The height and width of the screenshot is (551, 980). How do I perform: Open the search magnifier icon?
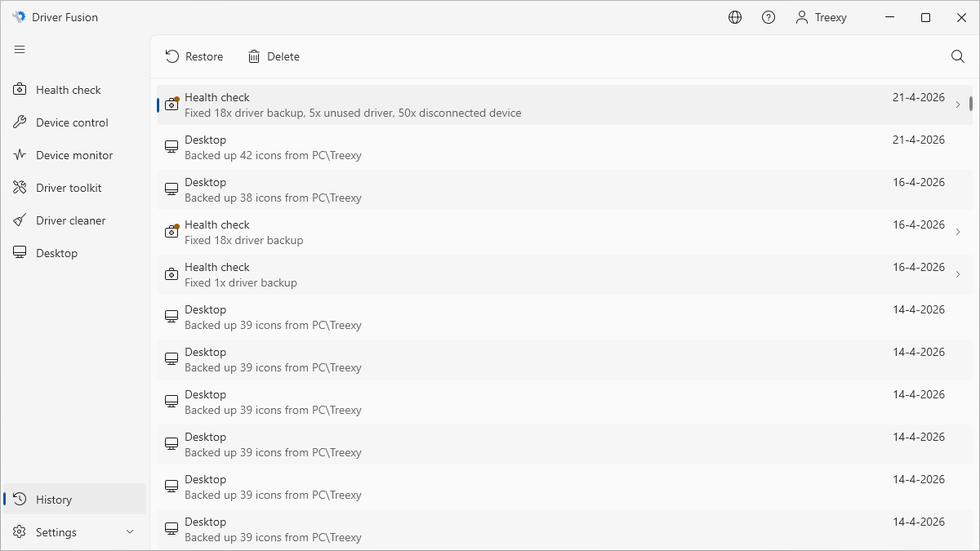958,56
